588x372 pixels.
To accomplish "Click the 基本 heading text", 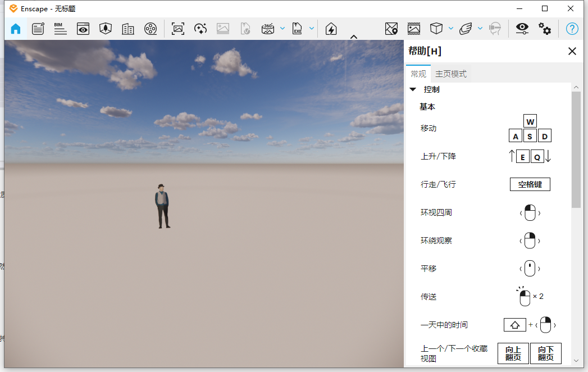I will point(427,107).
